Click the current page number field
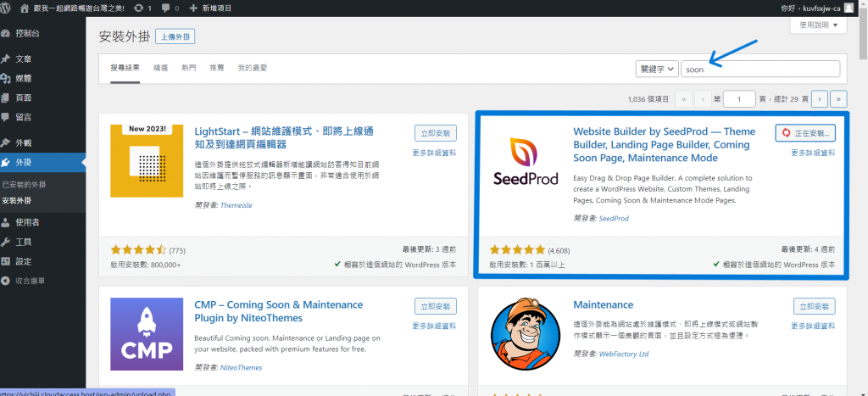Viewport: 868px width, 396px height. coord(739,99)
